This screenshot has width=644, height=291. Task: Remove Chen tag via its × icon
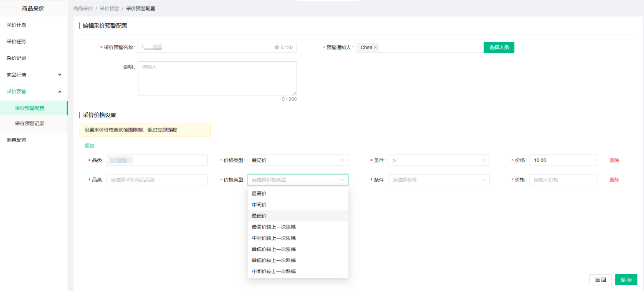pos(376,48)
